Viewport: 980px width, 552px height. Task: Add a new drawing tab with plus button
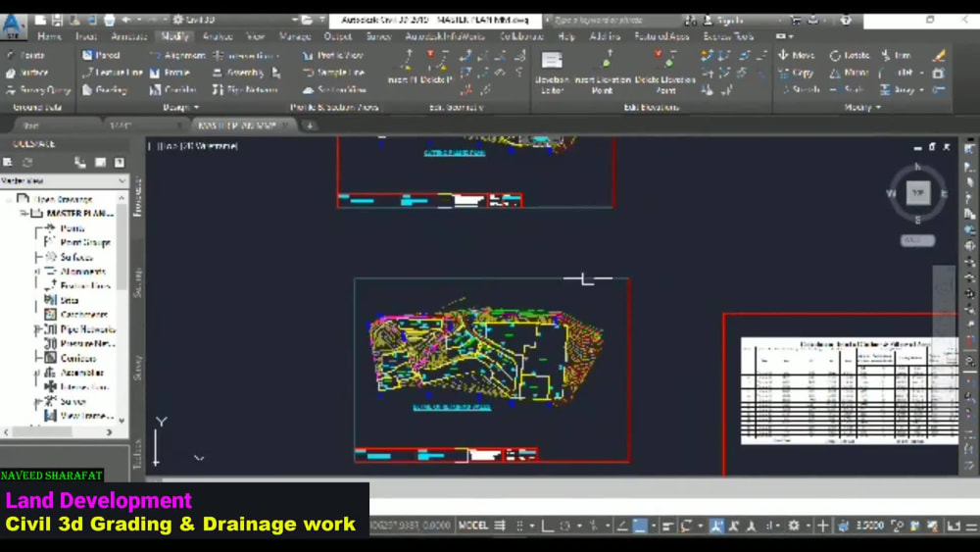point(310,125)
